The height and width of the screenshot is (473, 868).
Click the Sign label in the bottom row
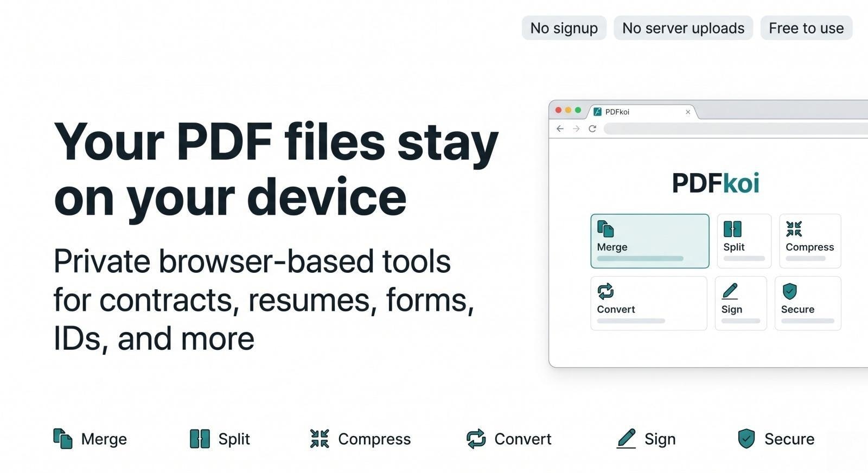click(660, 439)
